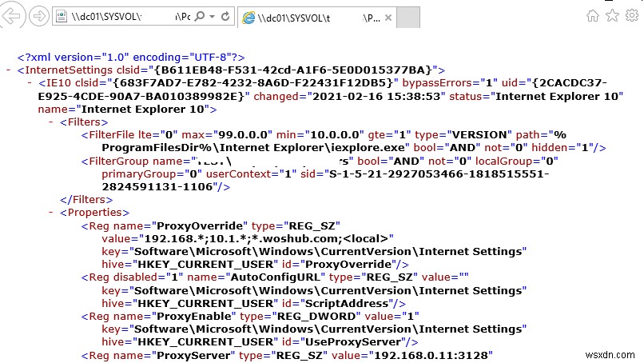The image size is (644, 363).
Task: Close the \\dc01\SYSVOL tab
Action: [x=388, y=18]
